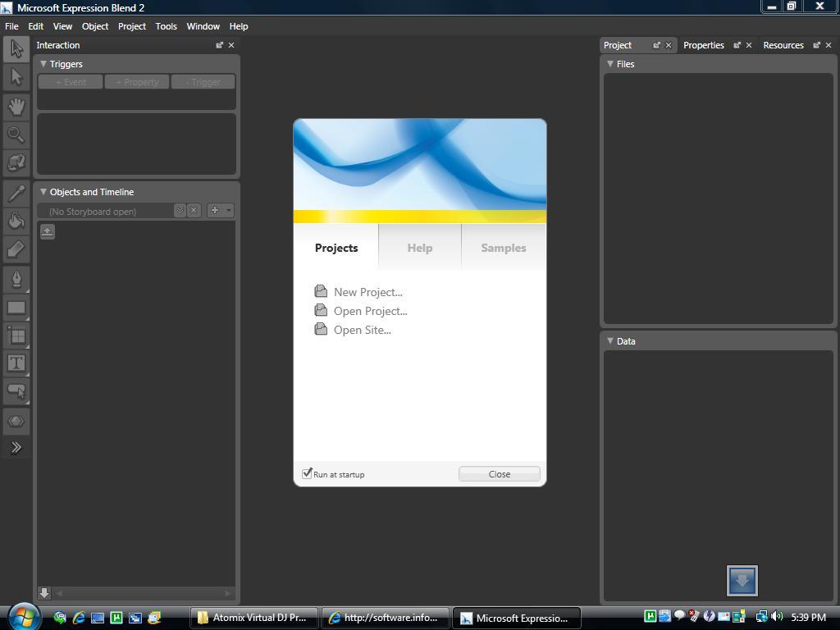Viewport: 840px width, 630px height.
Task: Choose the Eyedropper tool
Action: [15, 193]
